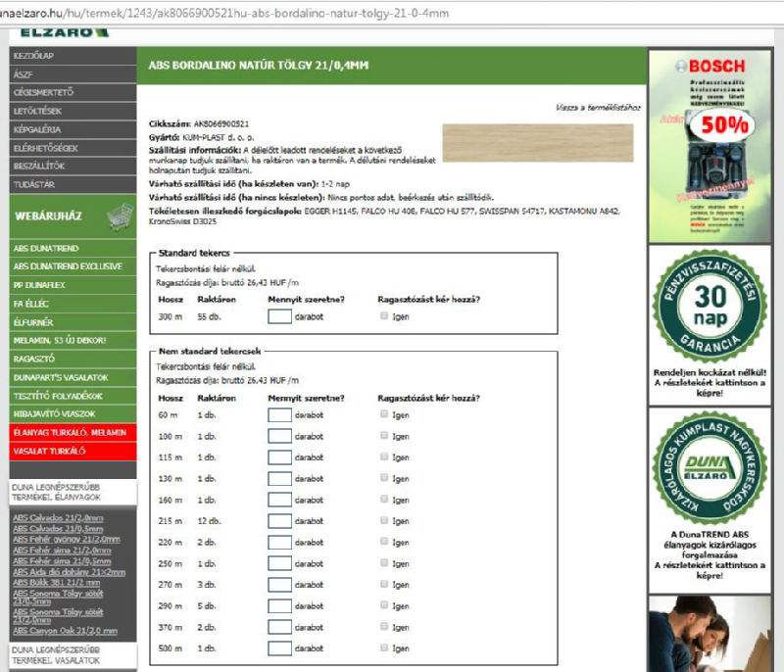Enable Igen gluing for the 215 m roll
This screenshot has height=672, width=784.
tap(384, 520)
